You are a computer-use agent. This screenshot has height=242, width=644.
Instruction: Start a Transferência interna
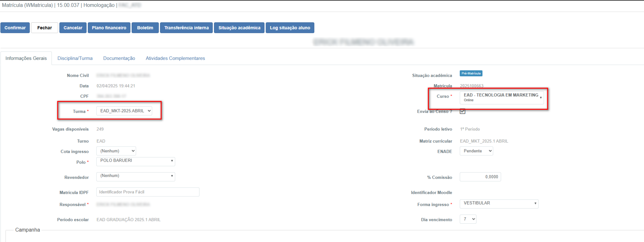186,28
